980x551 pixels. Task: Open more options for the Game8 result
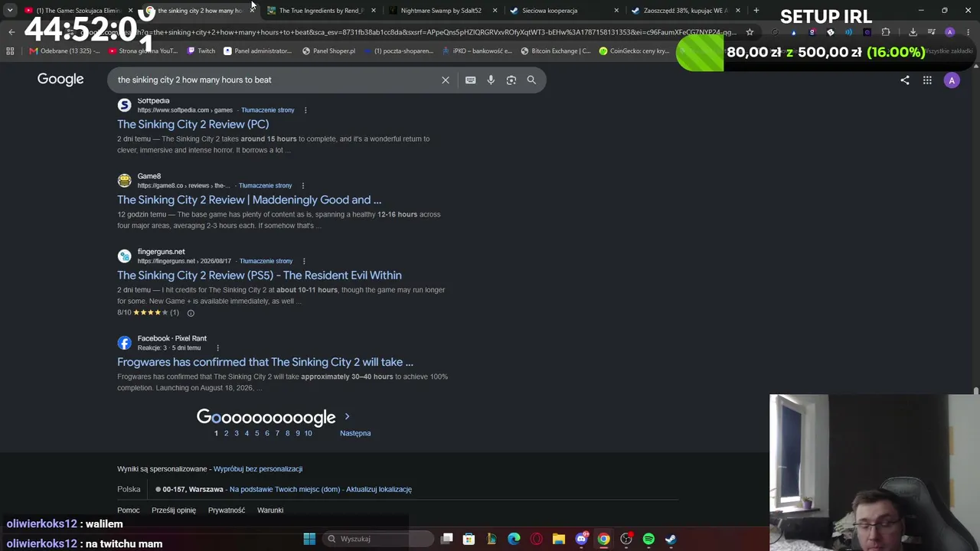coord(302,186)
